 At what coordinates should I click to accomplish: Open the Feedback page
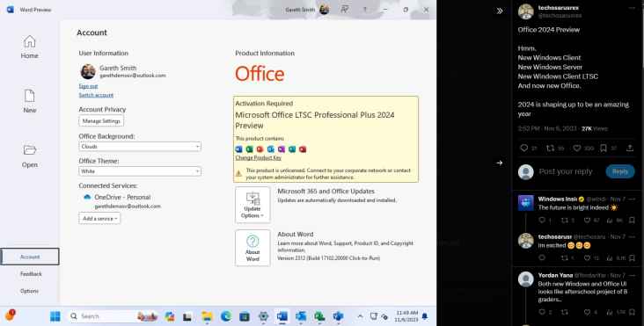click(31, 274)
